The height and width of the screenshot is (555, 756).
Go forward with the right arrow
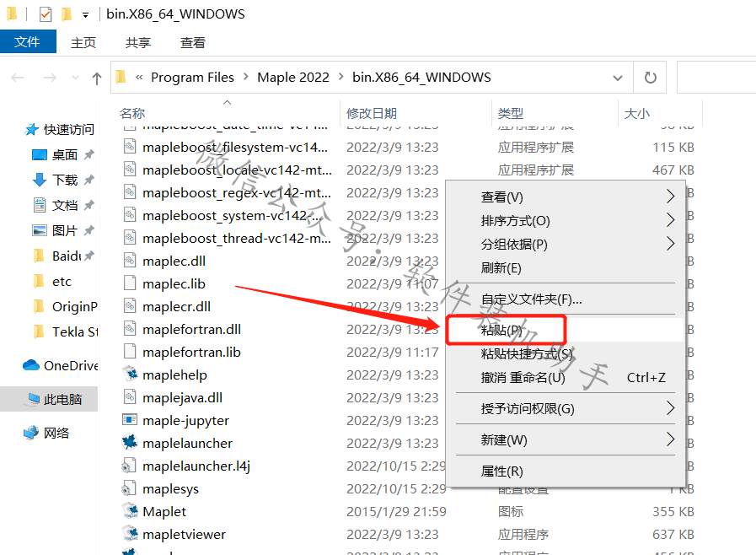pos(50,78)
